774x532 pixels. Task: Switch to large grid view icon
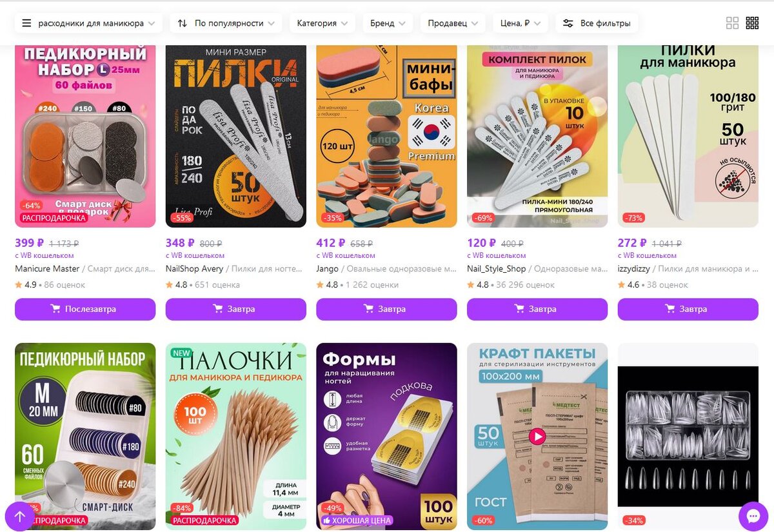(732, 23)
